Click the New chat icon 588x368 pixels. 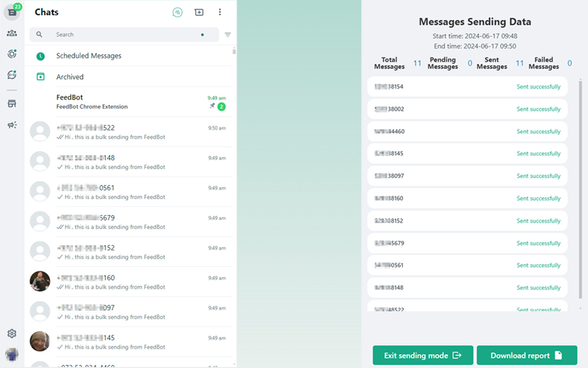point(199,12)
